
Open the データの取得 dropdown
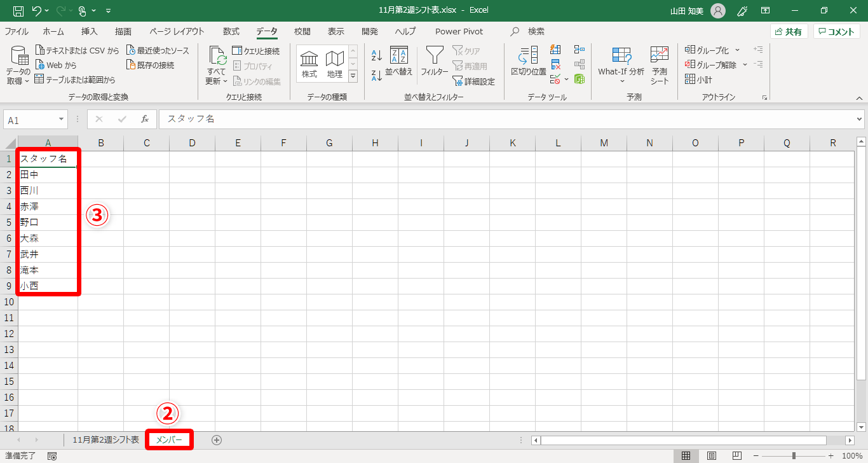pyautogui.click(x=18, y=66)
